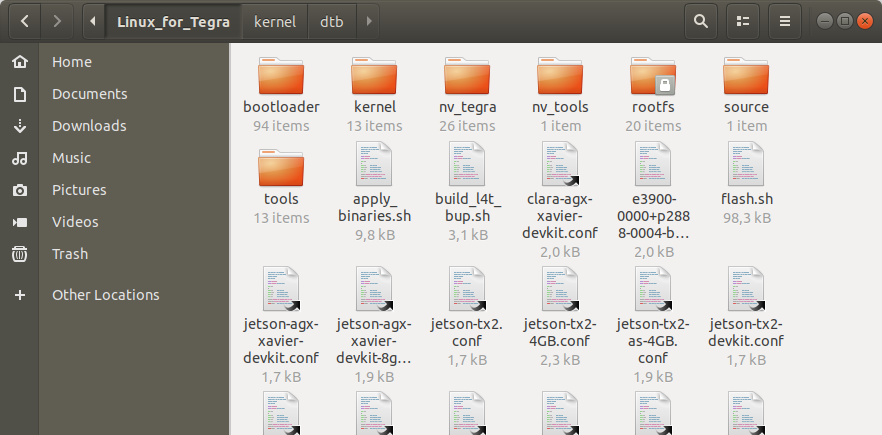882x435 pixels.
Task: Click the "2,3 kB" size under jetson-tx2-4GB.conf
Action: tap(560, 360)
